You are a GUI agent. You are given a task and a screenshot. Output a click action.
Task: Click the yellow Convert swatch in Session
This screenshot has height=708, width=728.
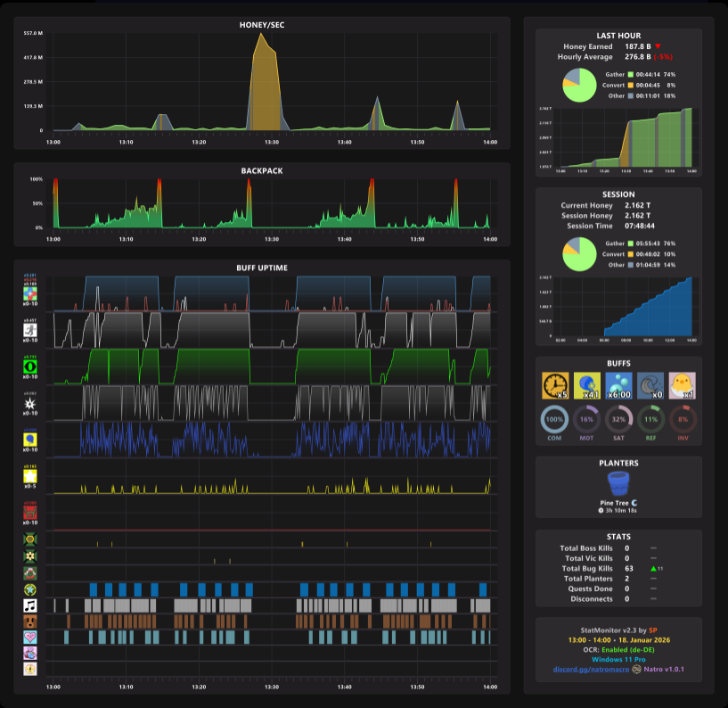(631, 254)
